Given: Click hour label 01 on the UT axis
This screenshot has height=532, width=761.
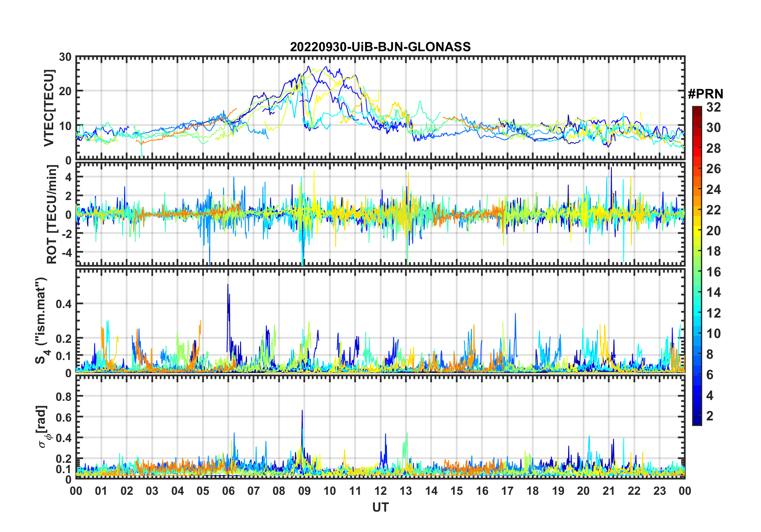Looking at the screenshot, I should pos(101,491).
